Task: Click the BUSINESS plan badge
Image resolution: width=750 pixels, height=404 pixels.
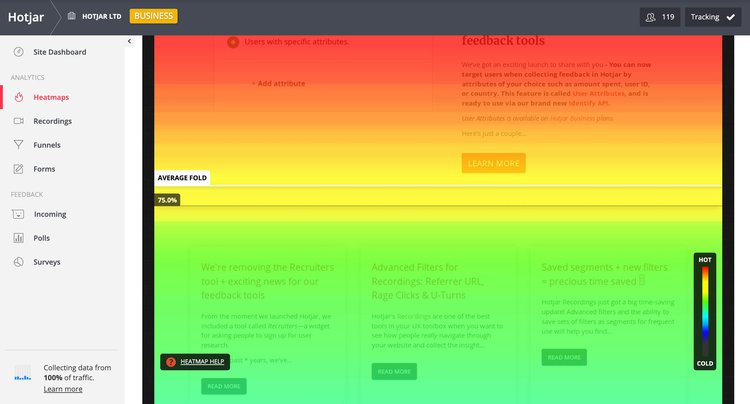Action: 154,16
